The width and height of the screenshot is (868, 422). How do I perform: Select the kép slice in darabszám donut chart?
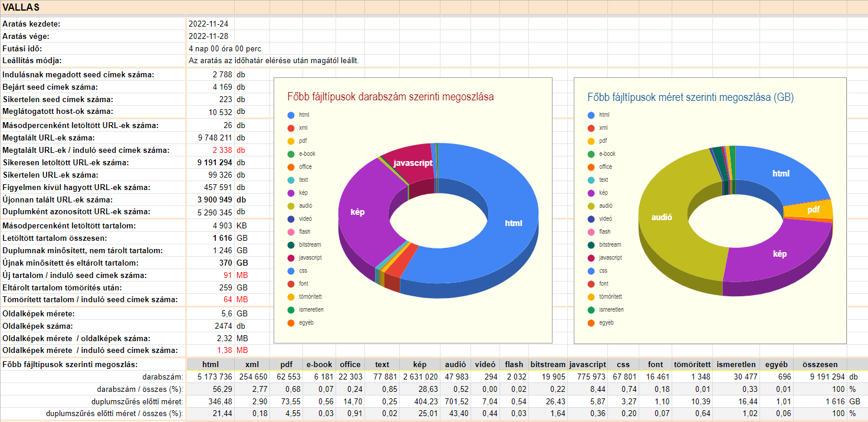pyautogui.click(x=358, y=211)
